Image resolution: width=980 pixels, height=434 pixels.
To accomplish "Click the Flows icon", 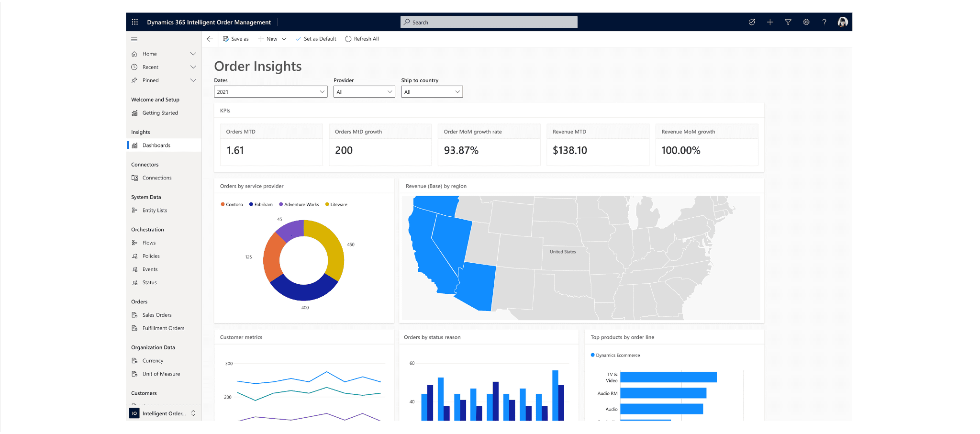I will 134,243.
